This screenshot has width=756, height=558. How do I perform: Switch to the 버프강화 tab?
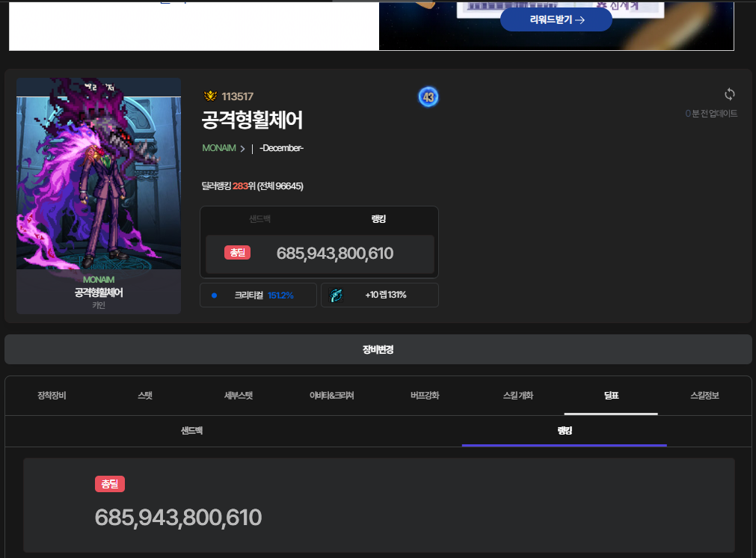(425, 395)
